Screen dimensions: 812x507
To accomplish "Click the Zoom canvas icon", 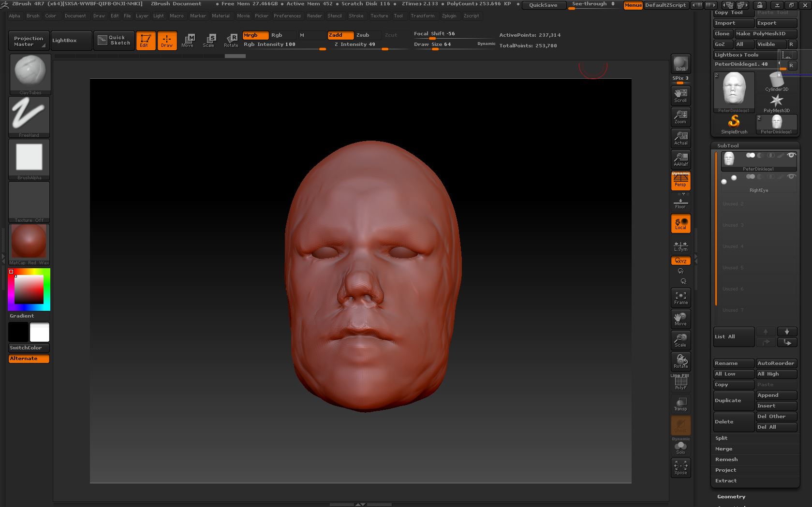I will coord(680,116).
